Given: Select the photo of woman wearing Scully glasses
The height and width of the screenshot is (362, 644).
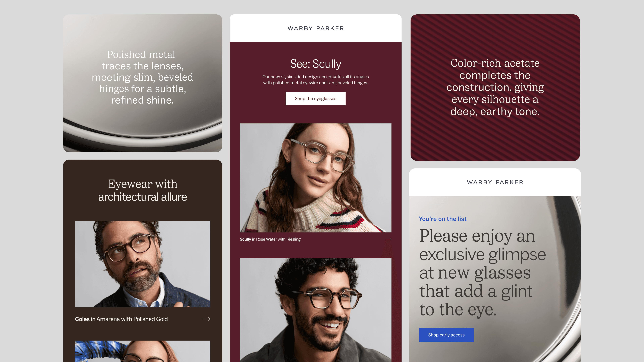Looking at the screenshot, I should click(315, 178).
